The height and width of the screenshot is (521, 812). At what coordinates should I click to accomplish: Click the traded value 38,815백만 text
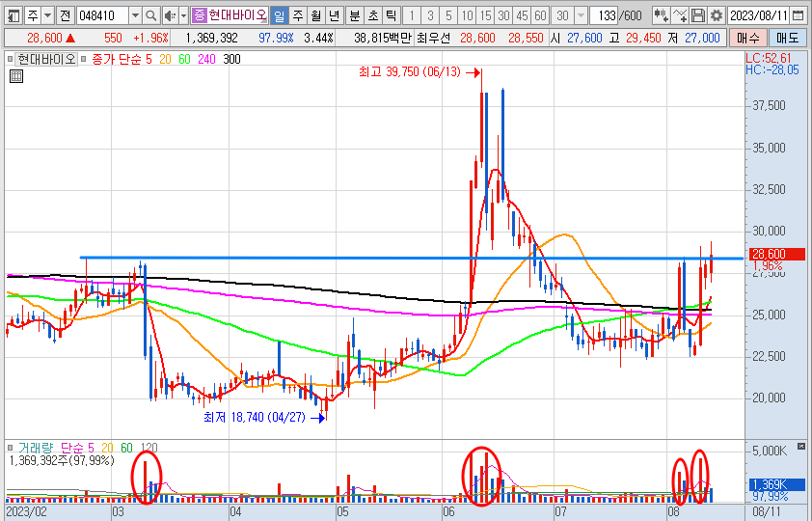[382, 38]
